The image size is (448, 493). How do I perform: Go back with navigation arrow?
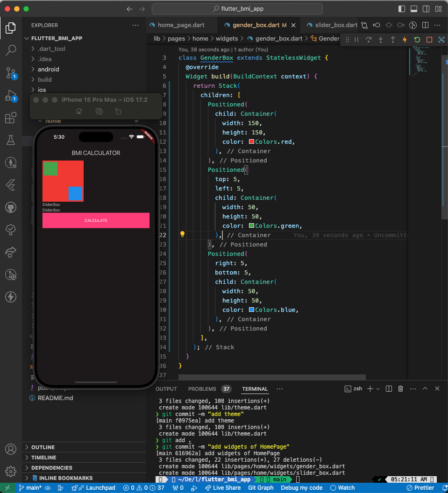coord(129,9)
